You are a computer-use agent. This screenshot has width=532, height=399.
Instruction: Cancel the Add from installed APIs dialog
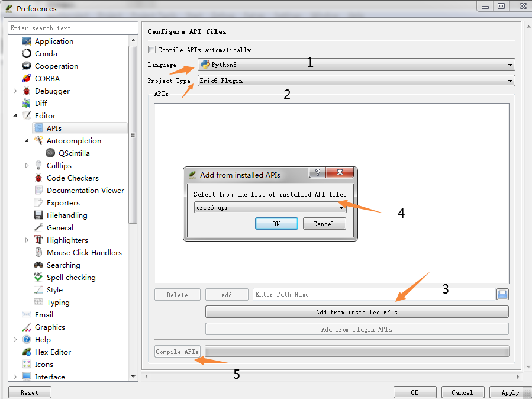pyautogui.click(x=324, y=224)
